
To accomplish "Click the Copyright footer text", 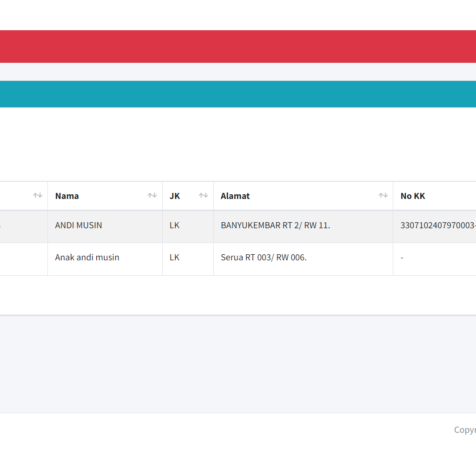I will click(465, 430).
